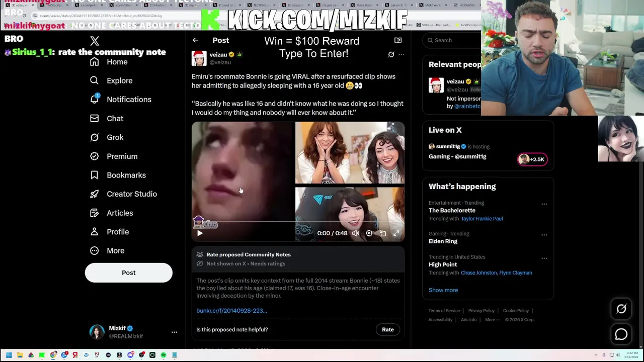The height and width of the screenshot is (362, 644).
Task: Open Mizkif account switcher dots
Action: click(174, 332)
